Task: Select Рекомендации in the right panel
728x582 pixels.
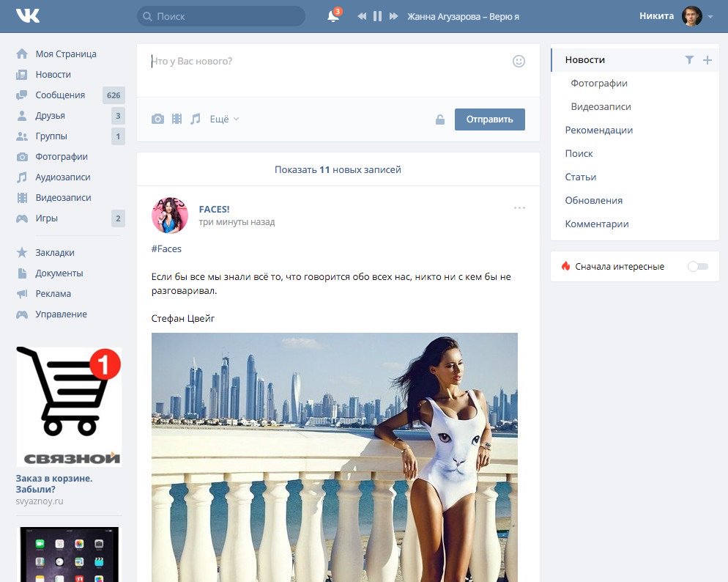Action: [x=598, y=130]
